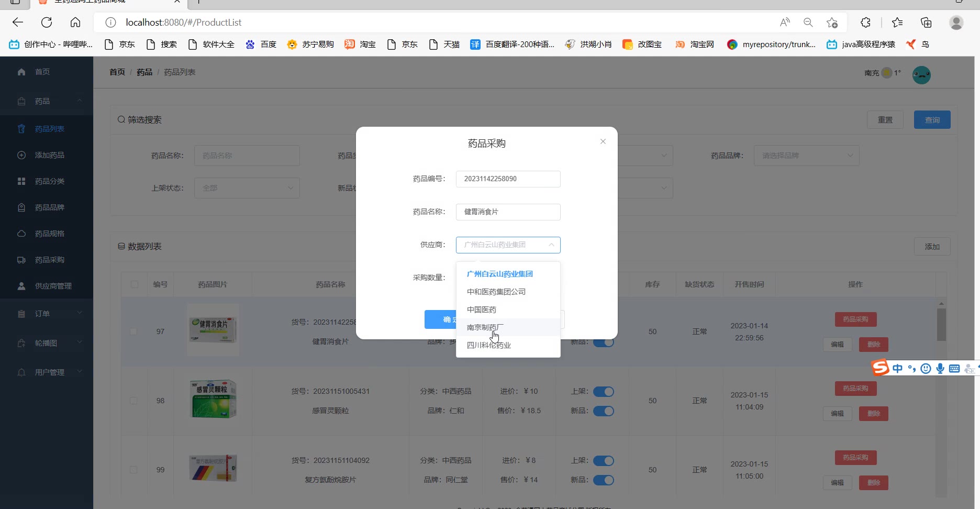
Task: Click the plus-circle icon for 添加药品
Action: 21,155
